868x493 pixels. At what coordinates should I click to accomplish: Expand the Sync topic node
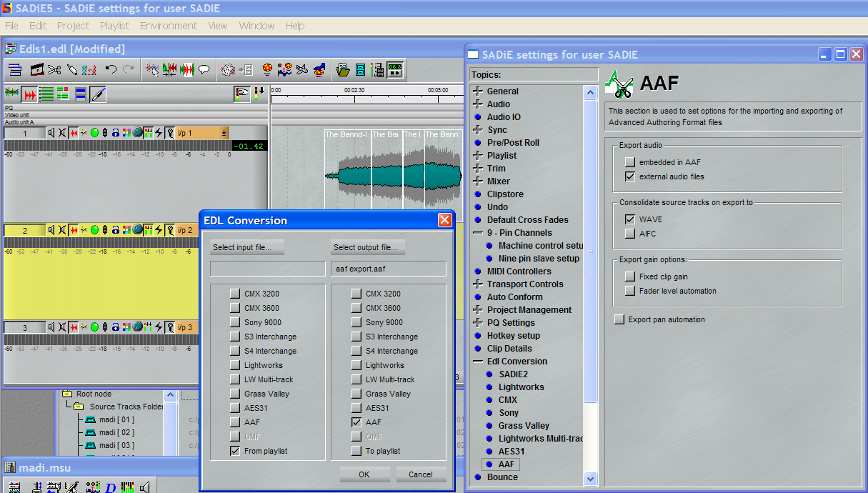[478, 130]
